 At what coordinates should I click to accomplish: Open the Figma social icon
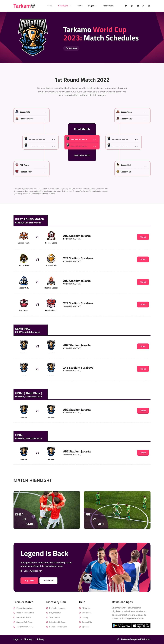click(x=143, y=6)
